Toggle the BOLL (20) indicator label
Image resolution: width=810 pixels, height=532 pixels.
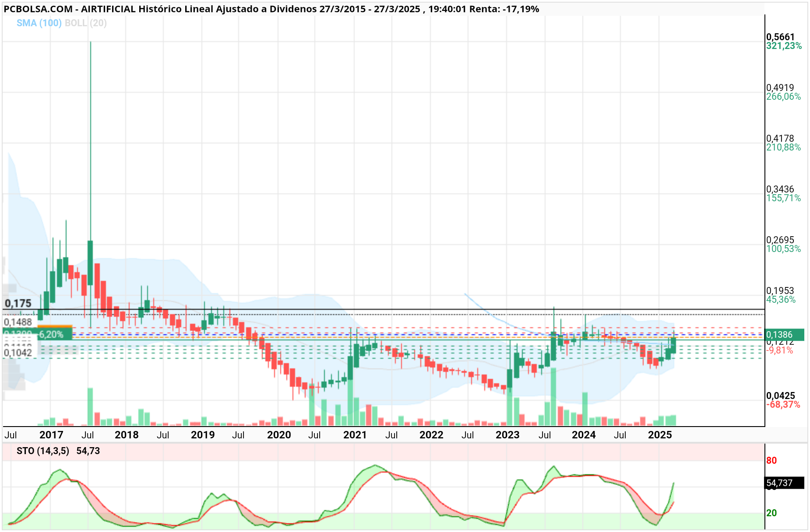(x=86, y=23)
